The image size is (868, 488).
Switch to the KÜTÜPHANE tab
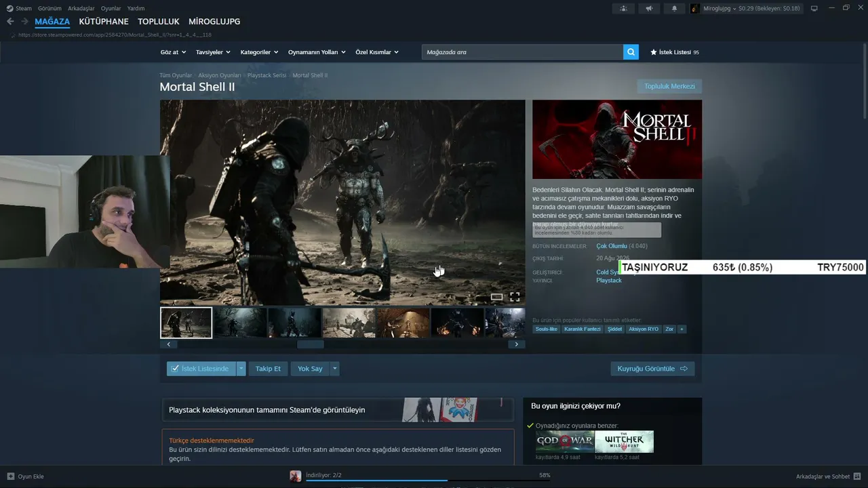(x=104, y=22)
